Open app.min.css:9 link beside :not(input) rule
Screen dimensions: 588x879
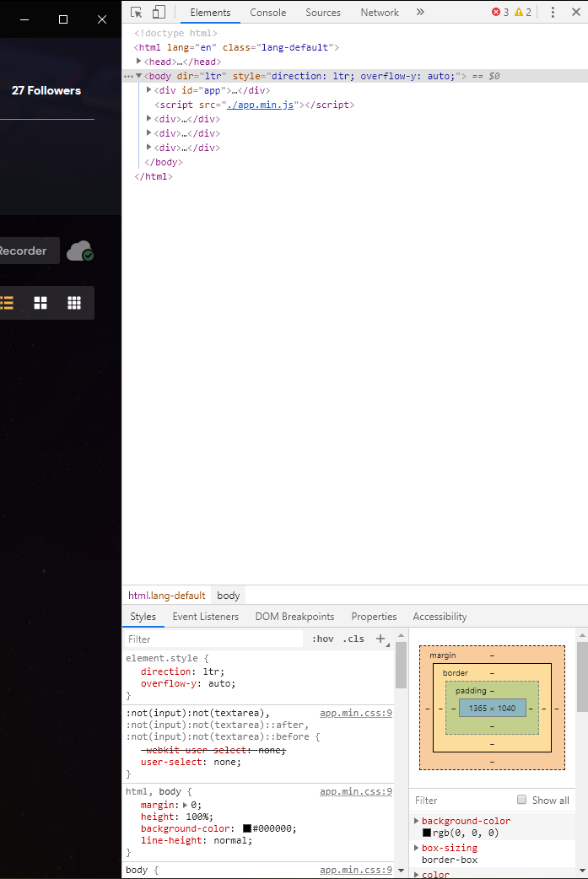pyautogui.click(x=356, y=713)
